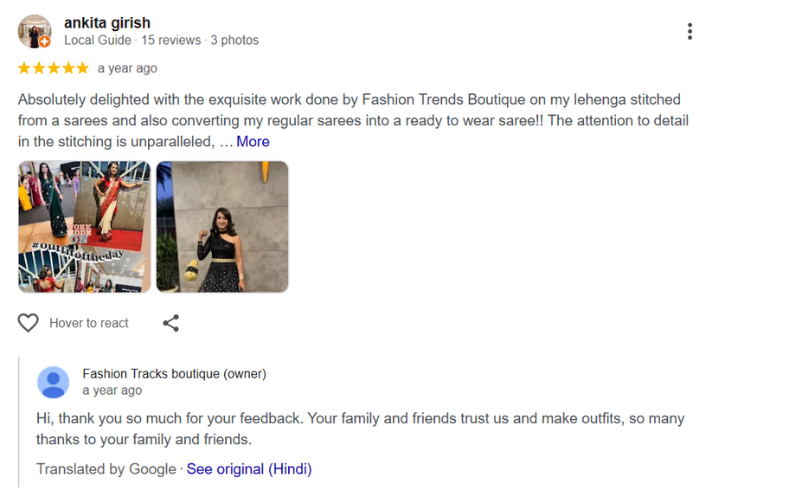The width and height of the screenshot is (800, 500).
Task: Open the first saree collage photo
Action: [x=84, y=227]
